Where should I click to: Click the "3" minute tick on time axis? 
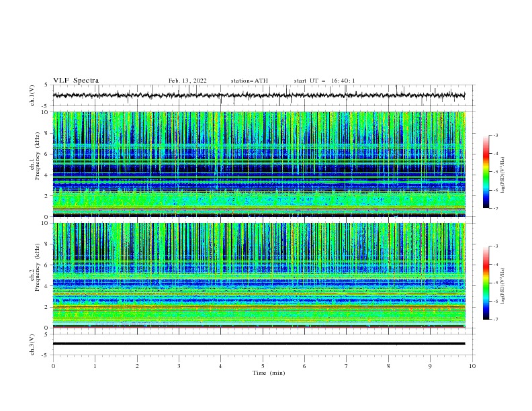pos(179,366)
